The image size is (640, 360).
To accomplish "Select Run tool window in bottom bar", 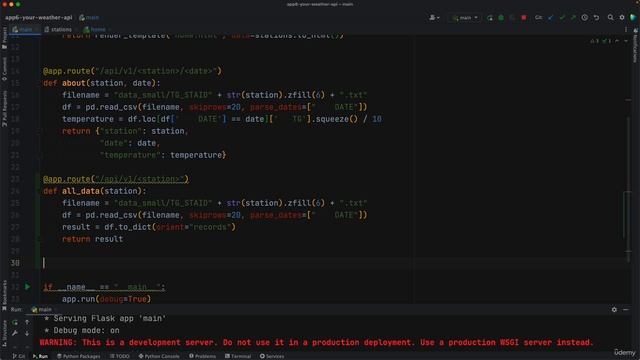I will pyautogui.click(x=40, y=356).
